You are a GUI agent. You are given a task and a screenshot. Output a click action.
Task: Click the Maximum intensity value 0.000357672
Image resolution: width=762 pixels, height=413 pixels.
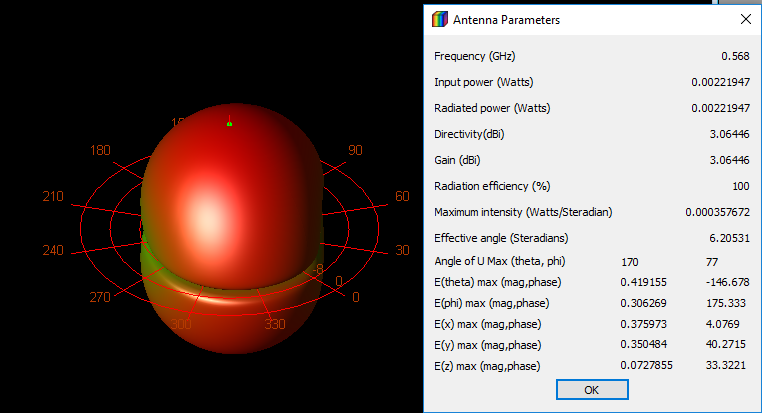click(x=716, y=212)
